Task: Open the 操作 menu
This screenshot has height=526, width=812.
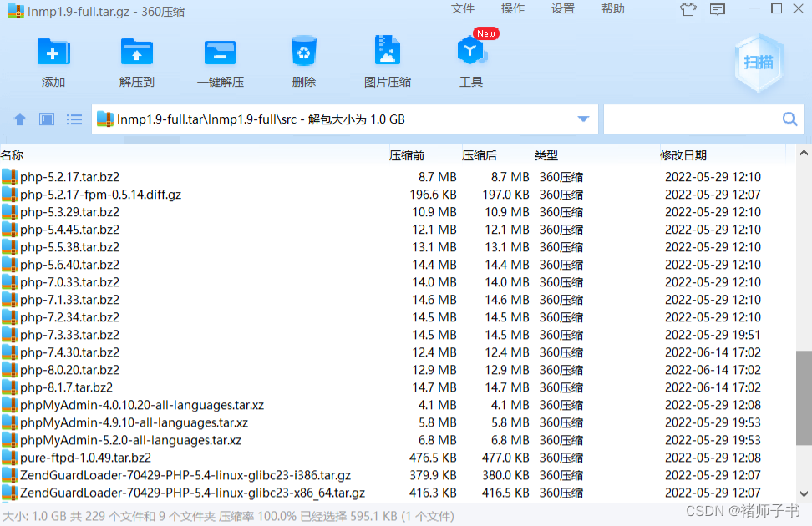Action: click(x=513, y=9)
